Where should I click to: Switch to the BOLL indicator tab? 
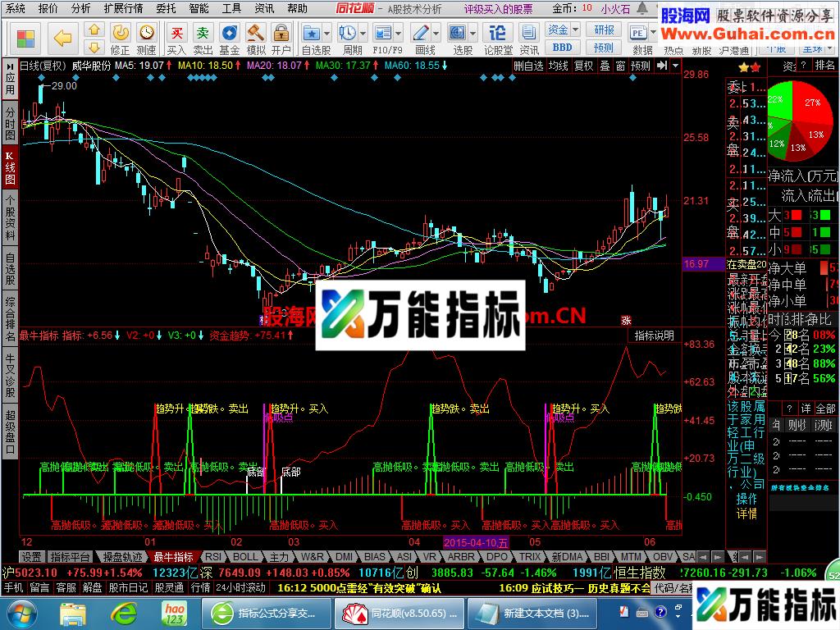(244, 556)
